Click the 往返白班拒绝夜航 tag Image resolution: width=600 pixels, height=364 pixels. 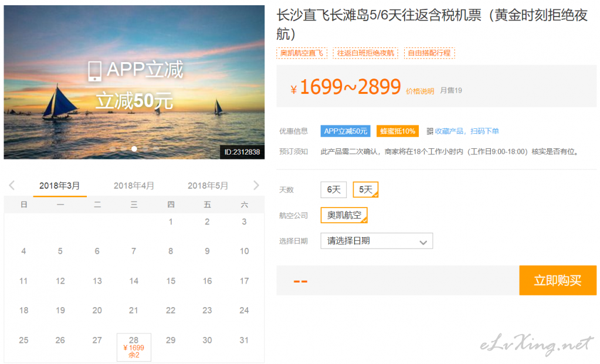coord(365,53)
